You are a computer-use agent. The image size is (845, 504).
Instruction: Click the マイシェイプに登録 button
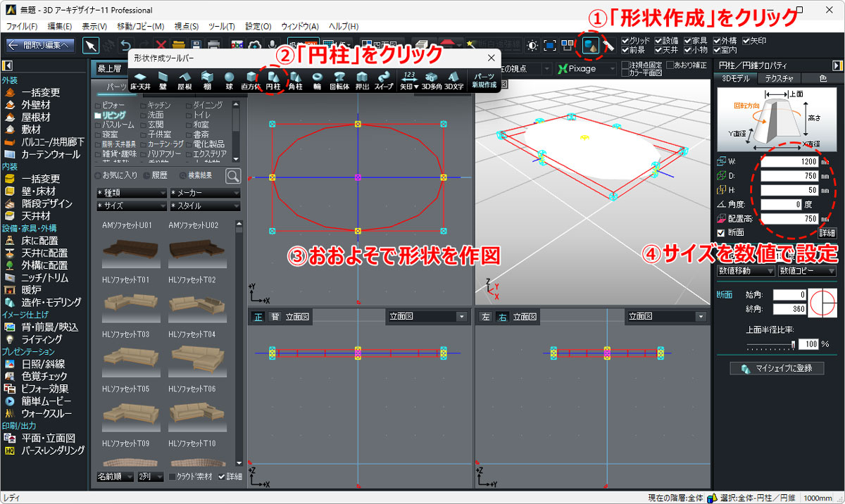[x=777, y=368]
